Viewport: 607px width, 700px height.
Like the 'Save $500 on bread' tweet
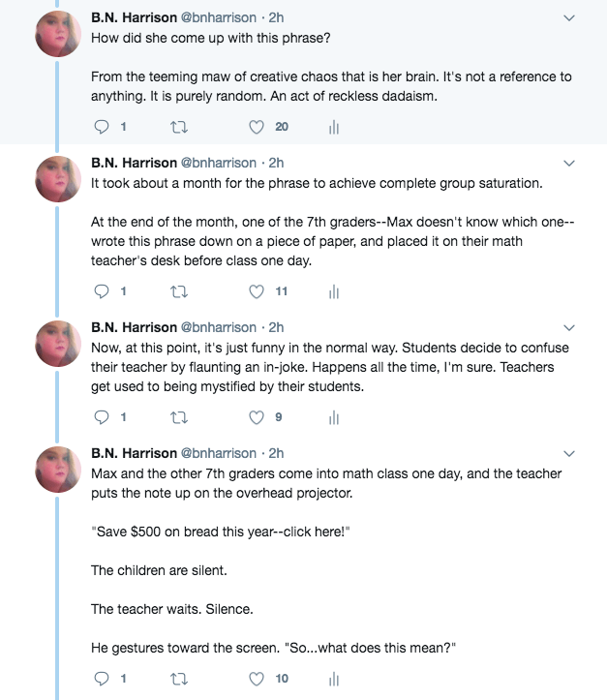(x=257, y=679)
